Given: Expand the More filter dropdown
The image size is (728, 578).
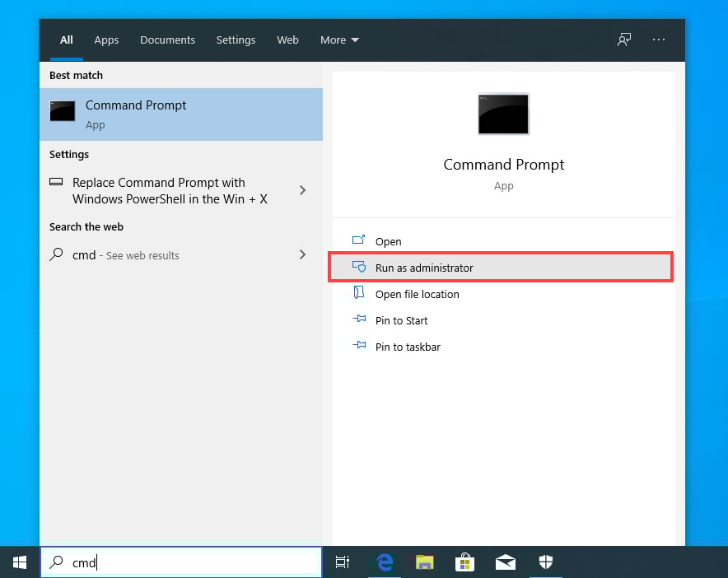Looking at the screenshot, I should (x=339, y=40).
